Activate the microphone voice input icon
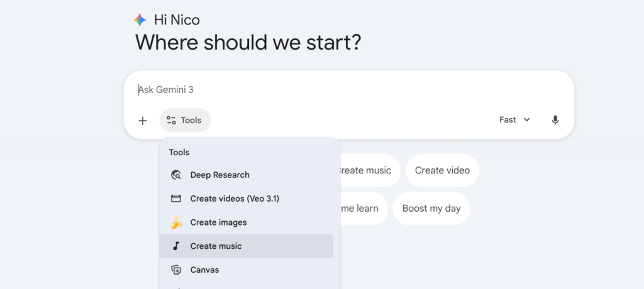This screenshot has height=289, width=644. click(x=555, y=120)
